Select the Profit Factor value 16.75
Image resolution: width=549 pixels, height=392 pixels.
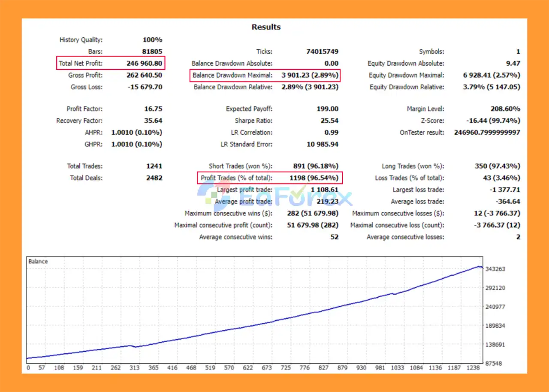coord(153,109)
